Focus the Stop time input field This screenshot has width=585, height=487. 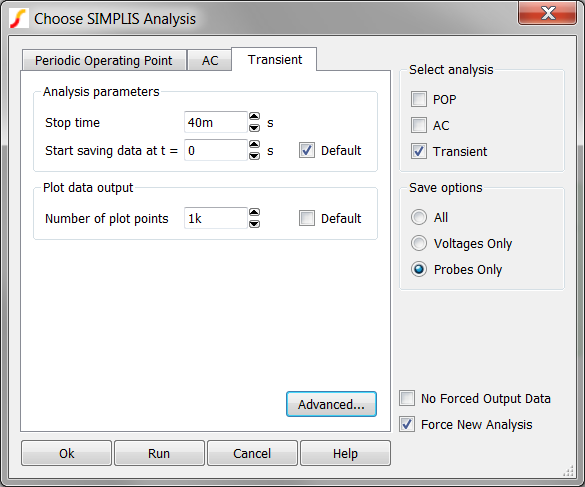click(x=216, y=122)
